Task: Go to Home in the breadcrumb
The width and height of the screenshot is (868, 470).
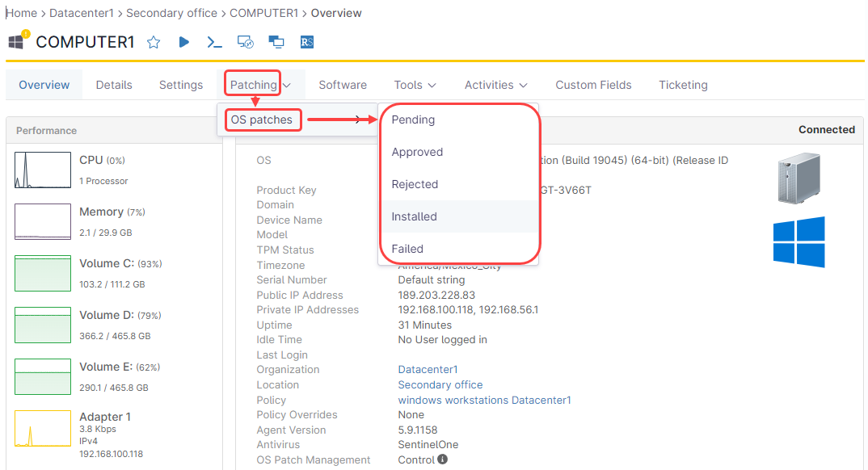Action: 23,13
